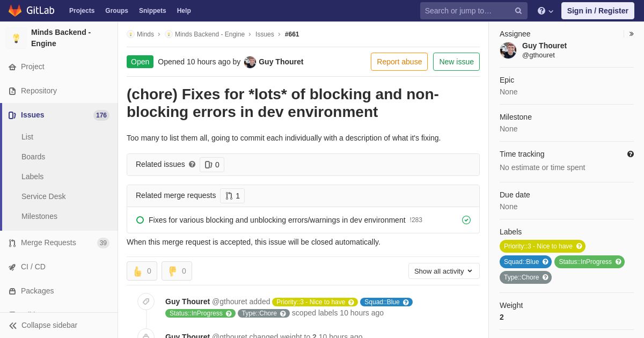The width and height of the screenshot is (644, 338).
Task: Click the merge request pipeline passed icon
Action: point(466,220)
